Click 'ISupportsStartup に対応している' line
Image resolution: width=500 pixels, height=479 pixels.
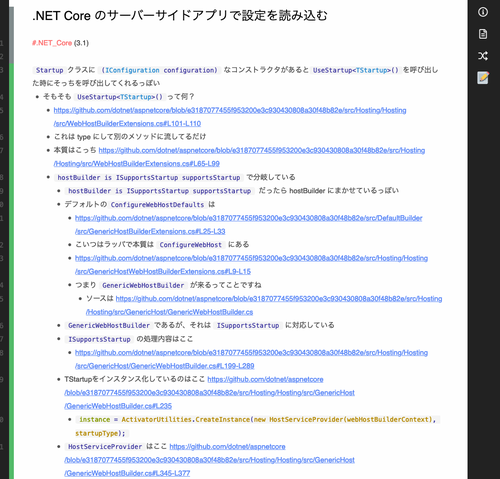pos(199,325)
